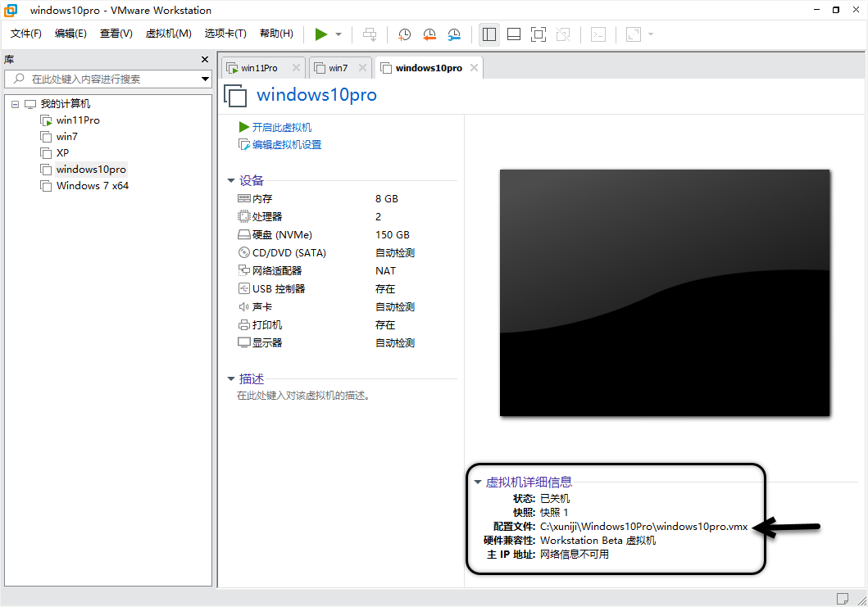Click the thumbnail bar toggle icon
The image size is (868, 607).
pyautogui.click(x=514, y=34)
